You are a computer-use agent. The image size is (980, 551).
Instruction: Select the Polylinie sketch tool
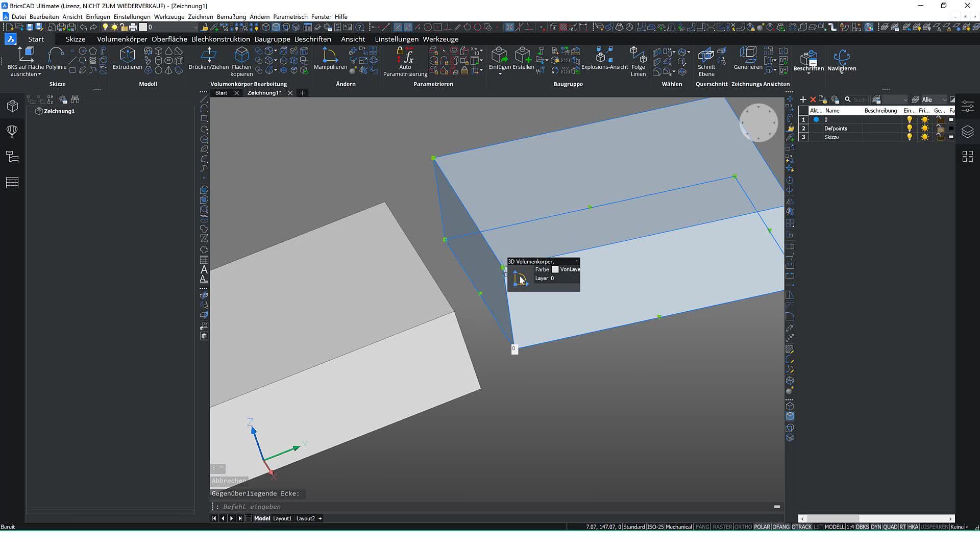pyautogui.click(x=56, y=59)
